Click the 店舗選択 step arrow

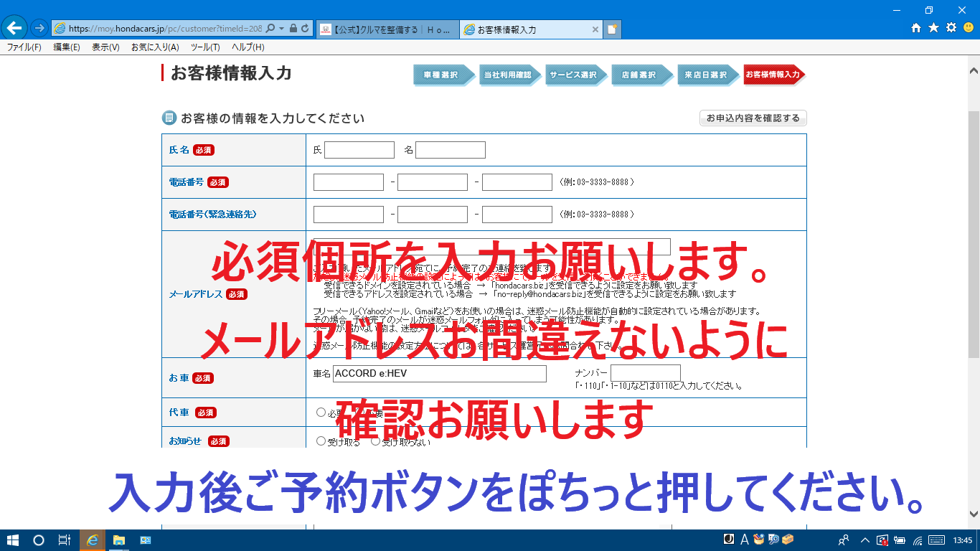(639, 75)
